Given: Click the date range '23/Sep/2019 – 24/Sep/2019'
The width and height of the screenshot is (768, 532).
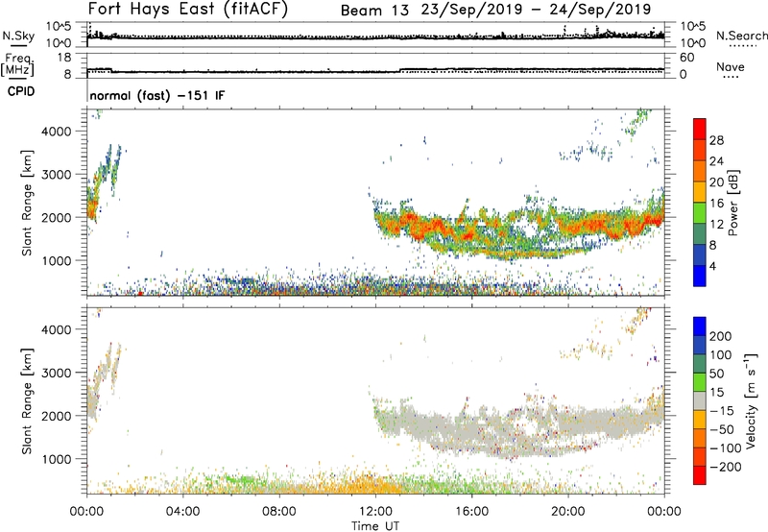Looking at the screenshot, I should [x=537, y=10].
